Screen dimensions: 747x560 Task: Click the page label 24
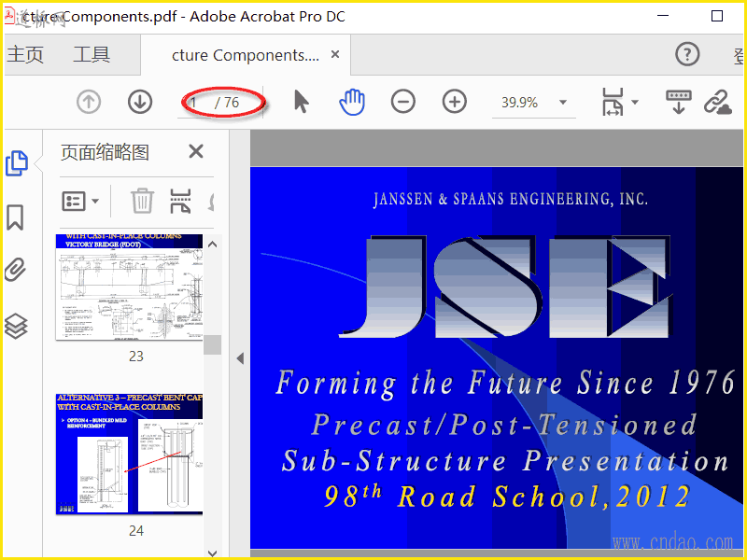point(136,530)
